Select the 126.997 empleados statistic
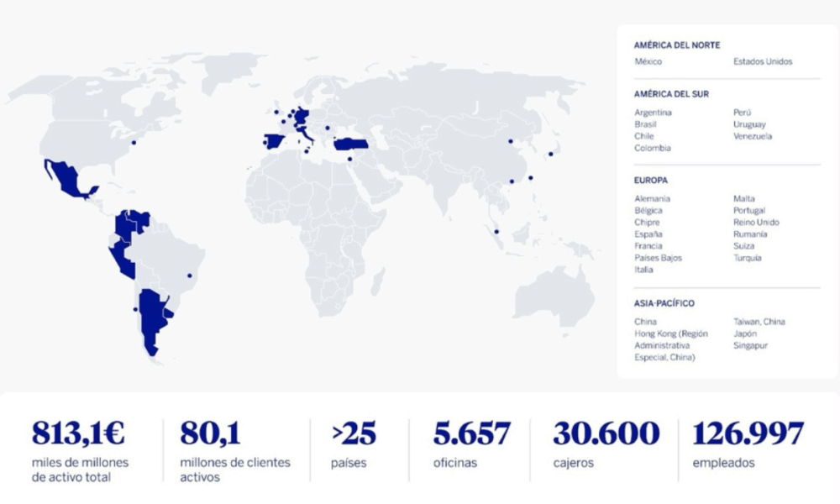 coord(748,433)
